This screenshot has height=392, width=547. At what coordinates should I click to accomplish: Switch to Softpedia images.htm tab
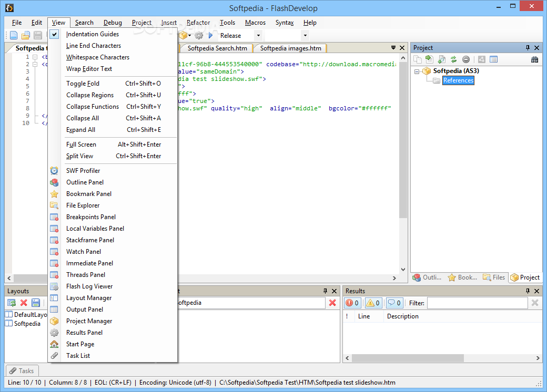290,48
